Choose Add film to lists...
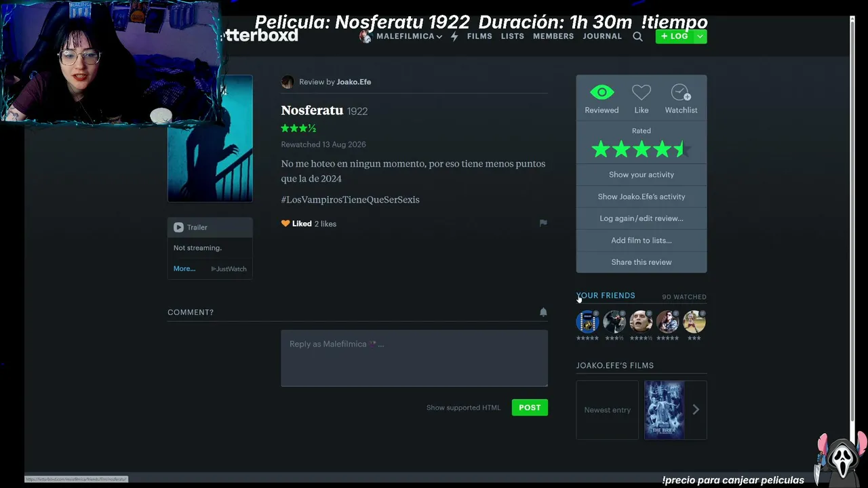868x488 pixels. click(x=642, y=240)
